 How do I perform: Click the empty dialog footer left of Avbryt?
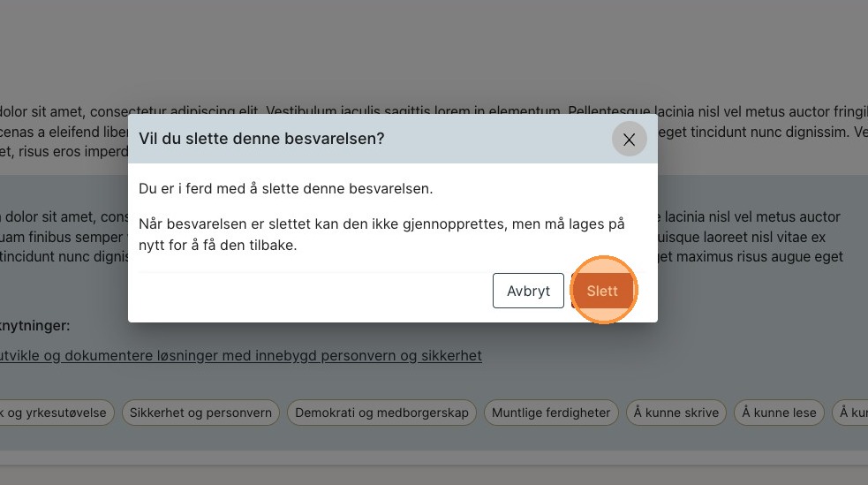pos(309,291)
